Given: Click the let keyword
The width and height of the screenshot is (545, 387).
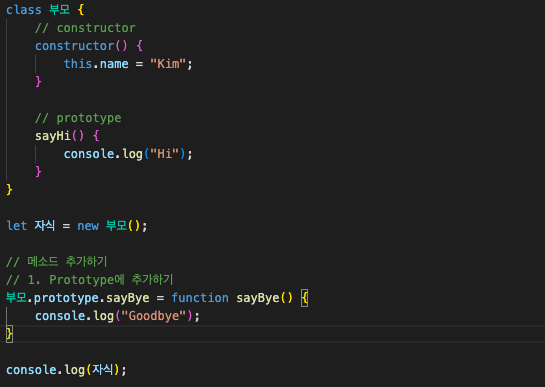Looking at the screenshot, I should click(17, 226).
